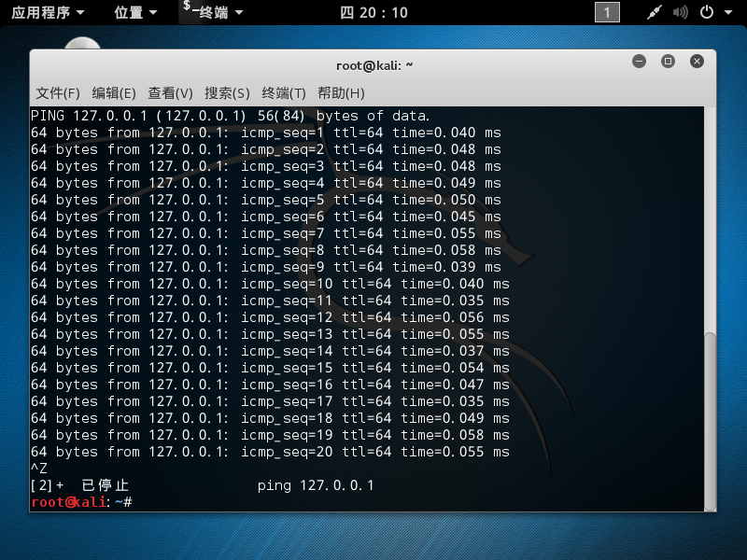Image resolution: width=747 pixels, height=560 pixels.
Task: Click the PING 127.0.0.1 header line
Action: (230, 116)
